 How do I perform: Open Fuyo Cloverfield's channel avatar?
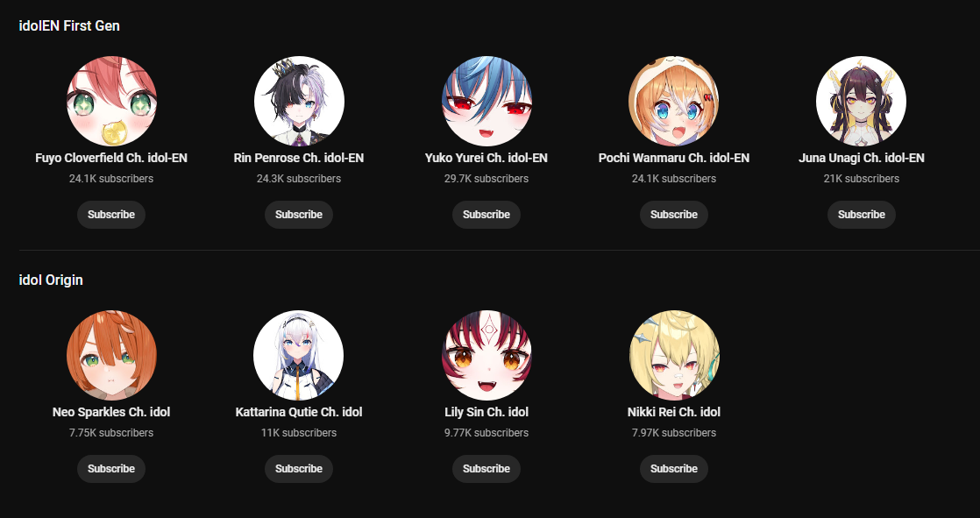click(111, 101)
